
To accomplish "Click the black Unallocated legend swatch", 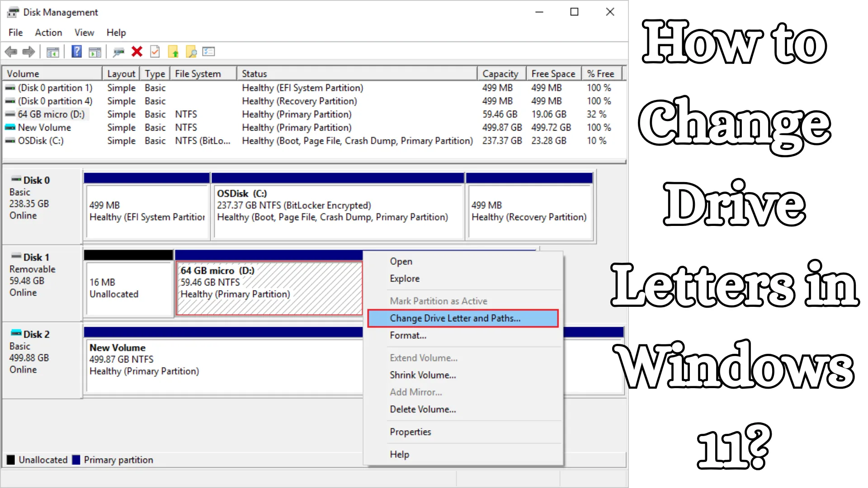I will click(11, 460).
